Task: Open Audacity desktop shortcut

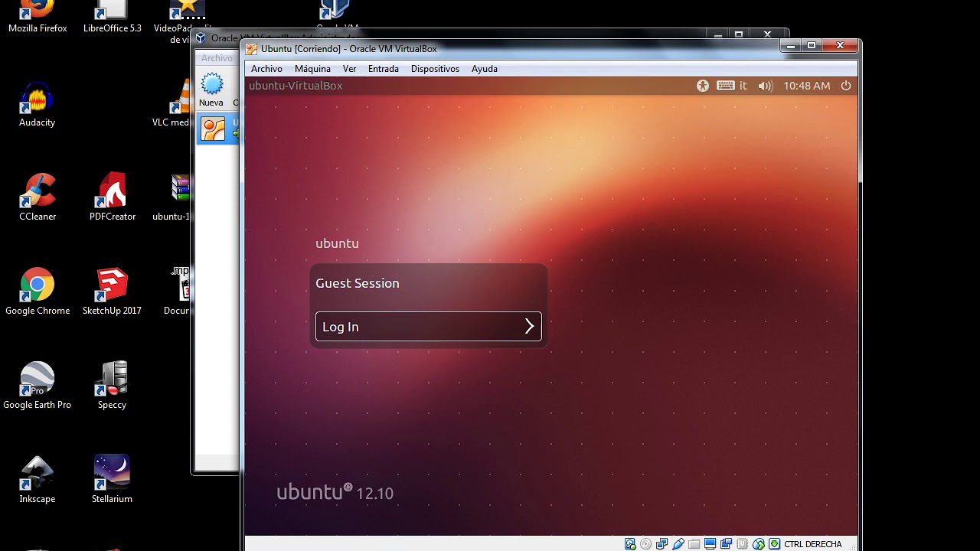Action: [37, 105]
